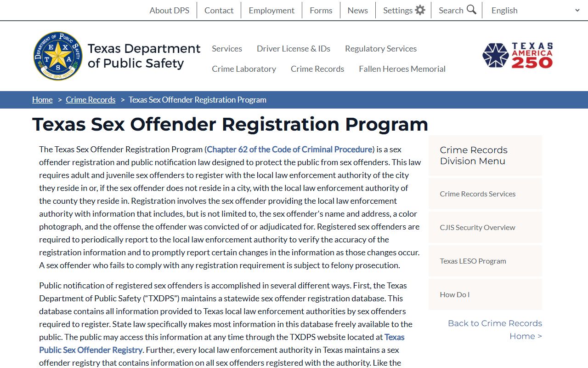This screenshot has height=368, width=588.
Task: Open the Services navigation menu
Action: pos(227,48)
